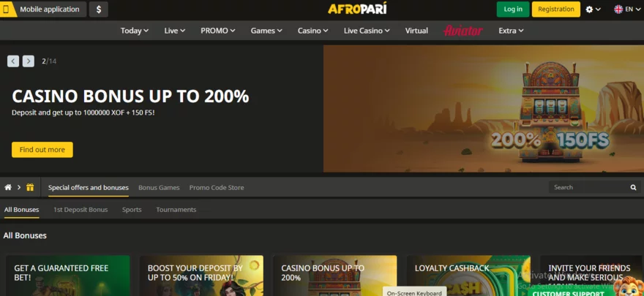Select the Tournaments filter
This screenshot has height=296, width=644.
tap(176, 210)
